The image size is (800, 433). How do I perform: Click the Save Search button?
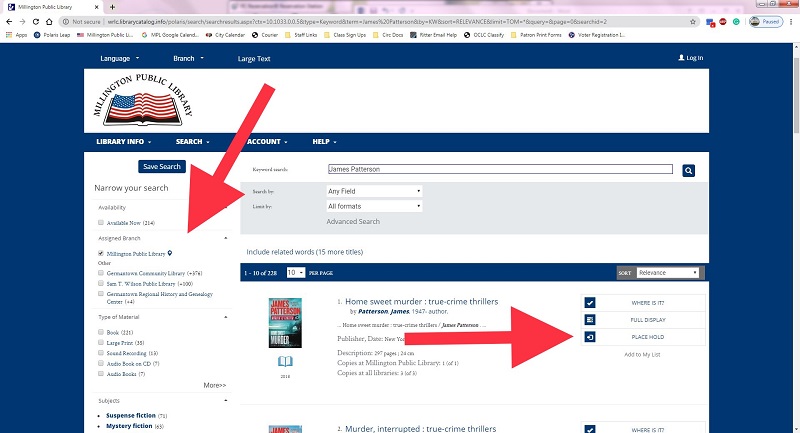click(x=162, y=167)
